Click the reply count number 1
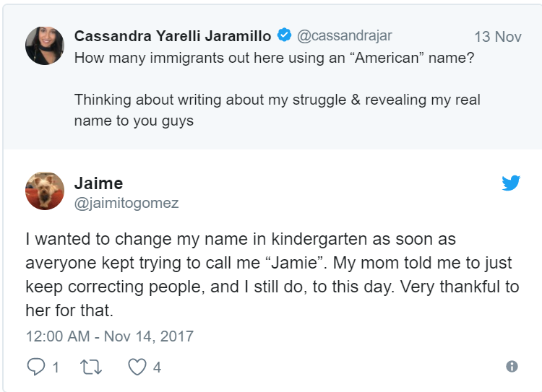Image resolution: width=542 pixels, height=392 pixels. 55,367
